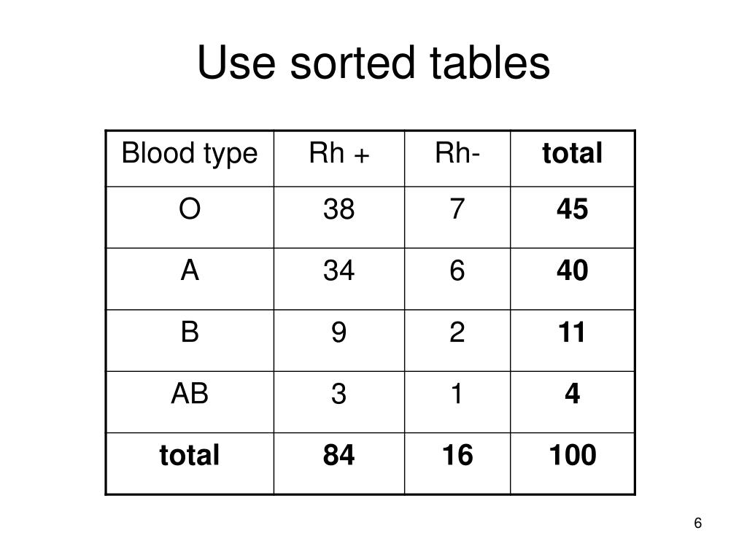Screen dimensions: 747x560
Task: Select the "Blood type" header cell
Action: click(x=190, y=154)
